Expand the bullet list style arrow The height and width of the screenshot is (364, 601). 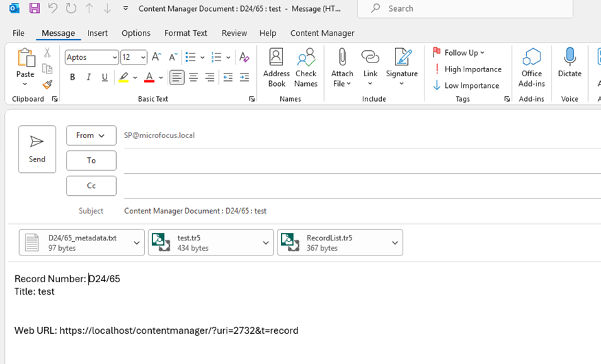coord(203,58)
